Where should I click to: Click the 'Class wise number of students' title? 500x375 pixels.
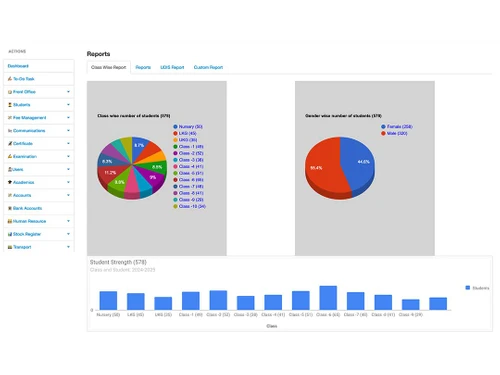click(134, 116)
